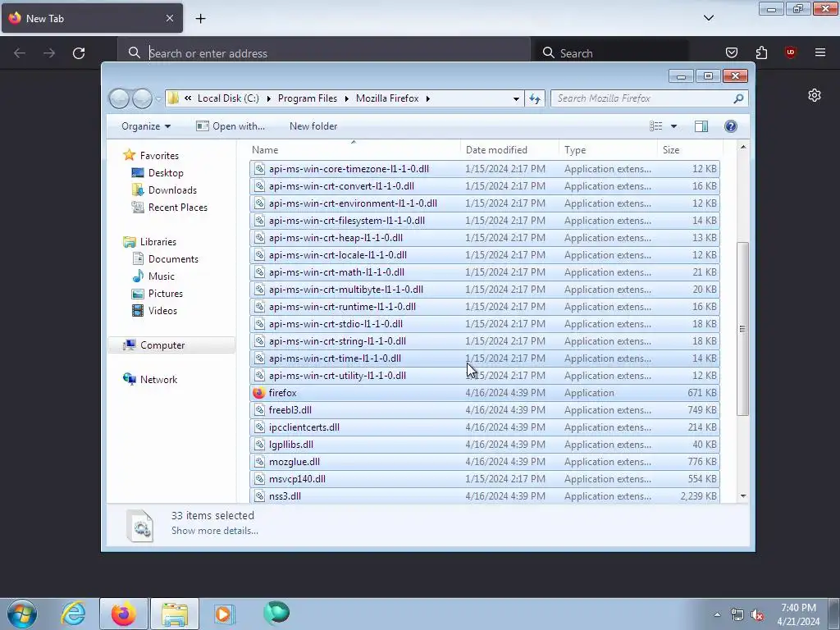This screenshot has width=840, height=630.
Task: Sort files by the Size column
Action: [x=690, y=150]
